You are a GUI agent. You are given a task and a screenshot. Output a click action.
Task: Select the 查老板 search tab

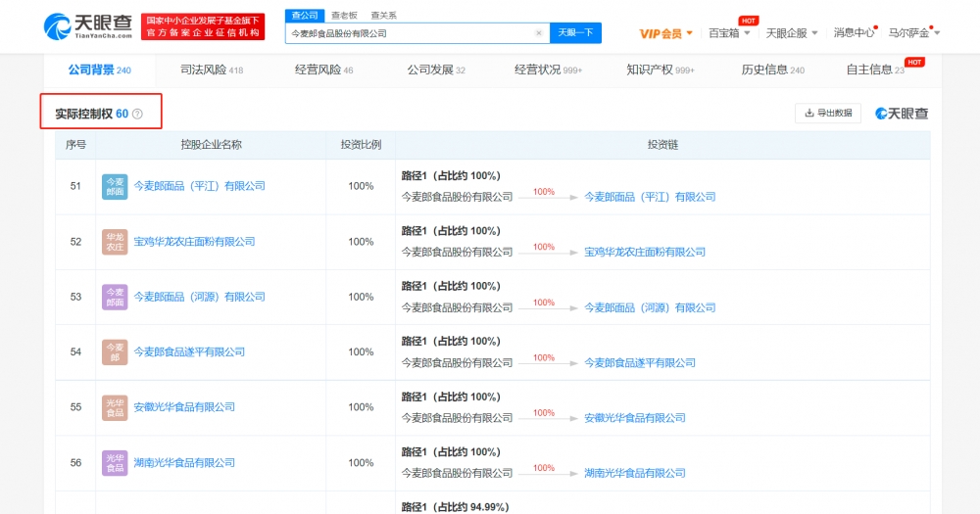coord(344,15)
